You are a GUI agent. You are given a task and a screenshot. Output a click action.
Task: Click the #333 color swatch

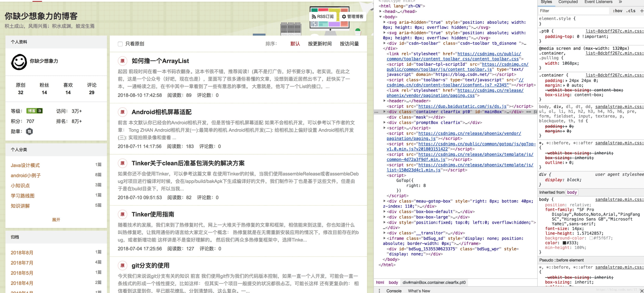coord(564,243)
